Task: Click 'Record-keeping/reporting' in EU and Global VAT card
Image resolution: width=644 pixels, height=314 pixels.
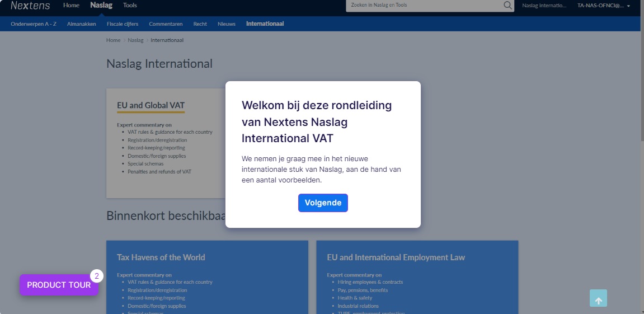Action: pyautogui.click(x=156, y=148)
